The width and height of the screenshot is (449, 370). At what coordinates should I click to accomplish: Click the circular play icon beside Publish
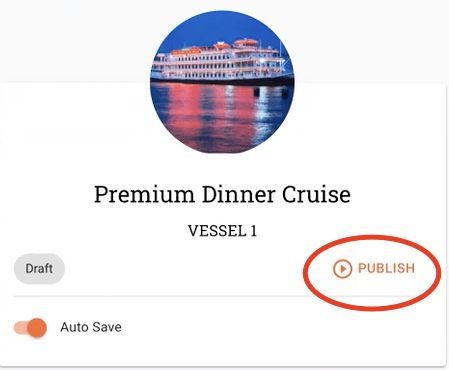point(342,268)
